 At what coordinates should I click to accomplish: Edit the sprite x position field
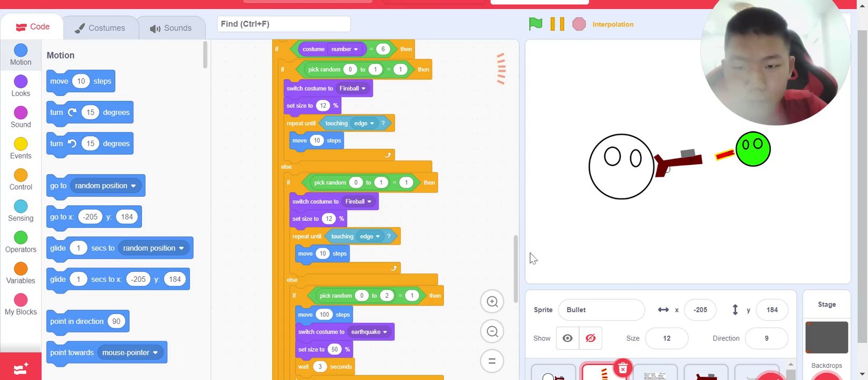(700, 310)
